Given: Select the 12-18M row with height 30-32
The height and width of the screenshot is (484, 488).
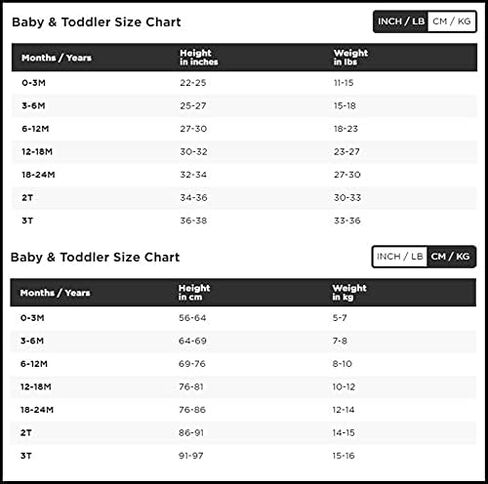Looking at the screenshot, I should tap(244, 152).
